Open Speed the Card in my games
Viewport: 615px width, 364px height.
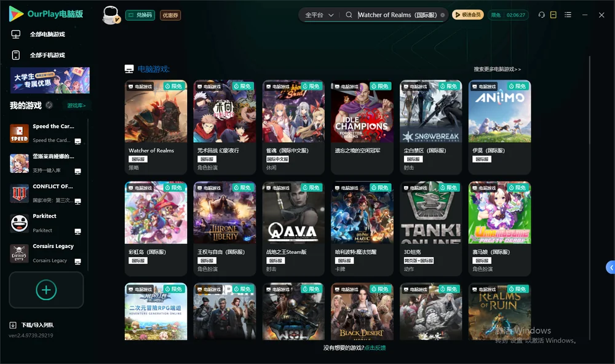pyautogui.click(x=45, y=133)
